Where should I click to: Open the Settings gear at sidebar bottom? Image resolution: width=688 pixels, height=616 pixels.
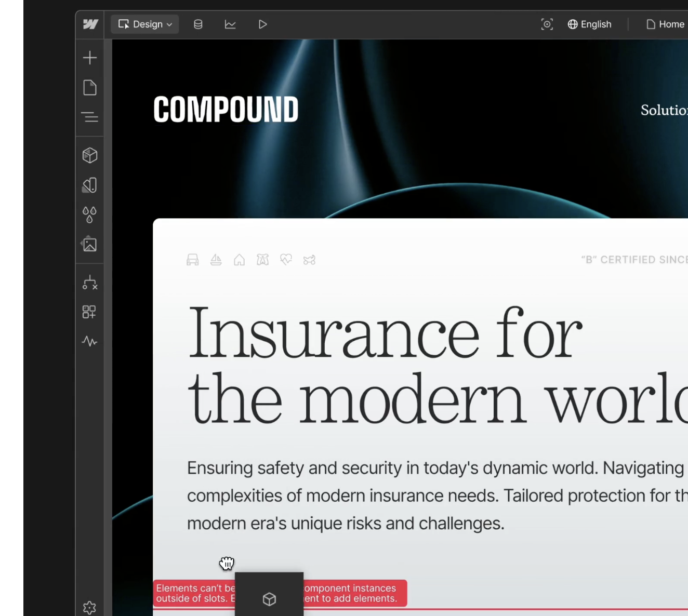coord(89,608)
